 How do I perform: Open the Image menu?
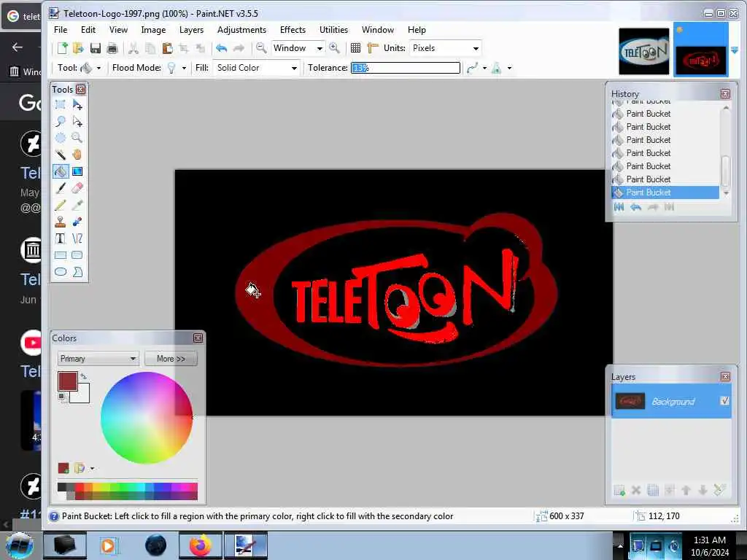pos(153,29)
